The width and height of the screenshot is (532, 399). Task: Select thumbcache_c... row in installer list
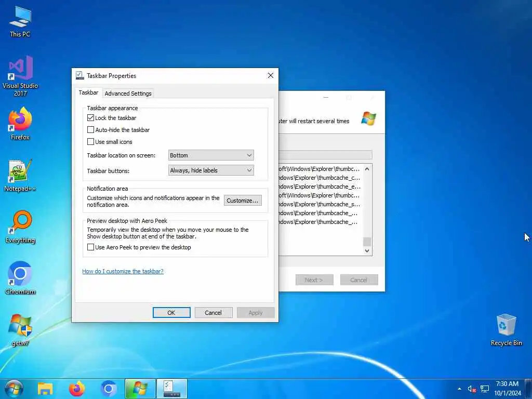coord(320,178)
